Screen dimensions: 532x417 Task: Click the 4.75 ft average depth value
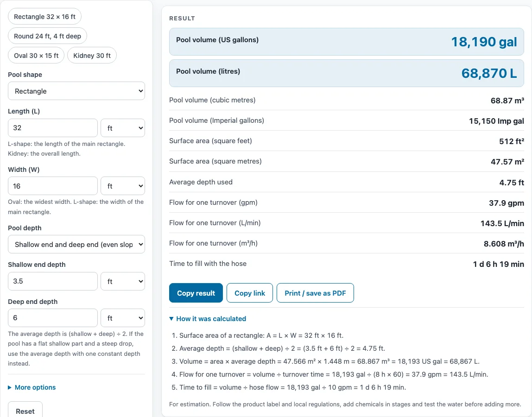click(x=511, y=183)
